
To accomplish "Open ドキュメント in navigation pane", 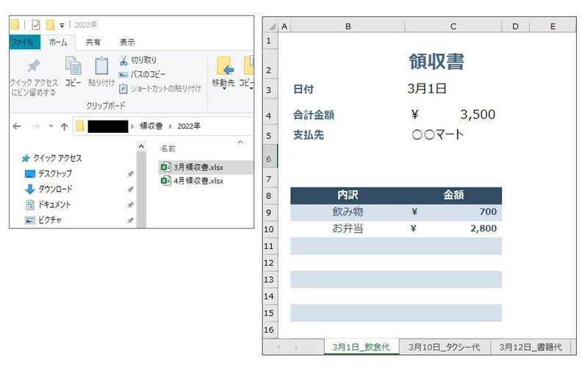I will (x=48, y=205).
